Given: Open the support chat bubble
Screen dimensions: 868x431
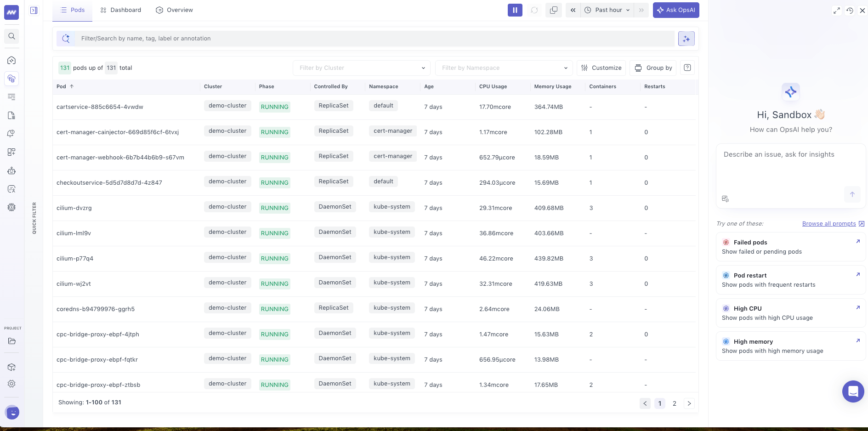Looking at the screenshot, I should point(853,391).
